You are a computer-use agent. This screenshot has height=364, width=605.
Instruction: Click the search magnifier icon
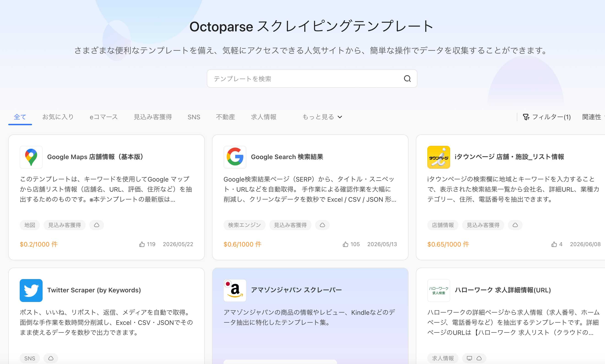click(x=407, y=79)
